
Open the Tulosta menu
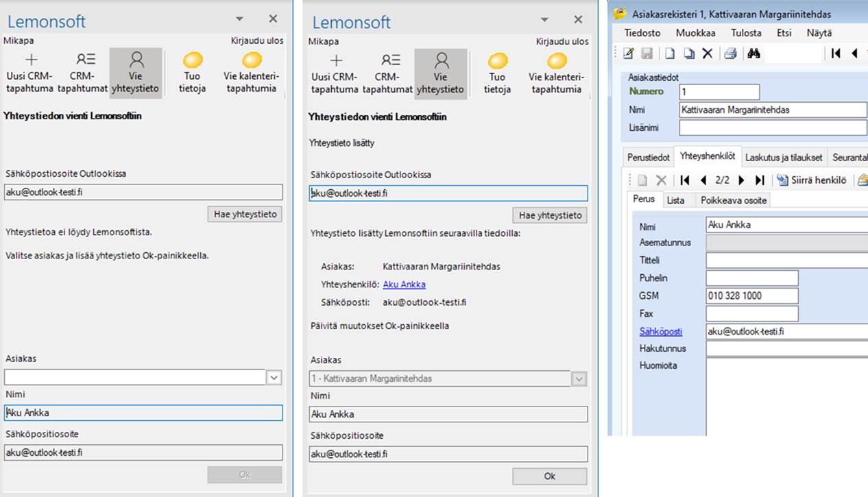[745, 32]
